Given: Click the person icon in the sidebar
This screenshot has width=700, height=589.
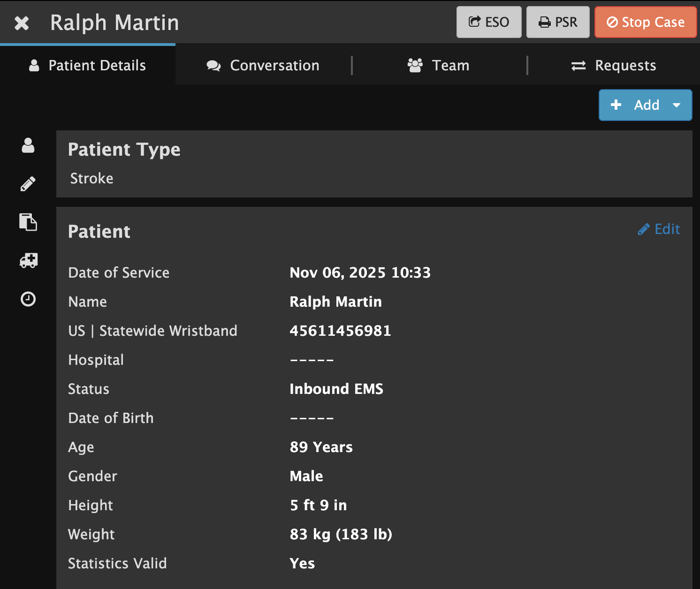Looking at the screenshot, I should click(28, 145).
